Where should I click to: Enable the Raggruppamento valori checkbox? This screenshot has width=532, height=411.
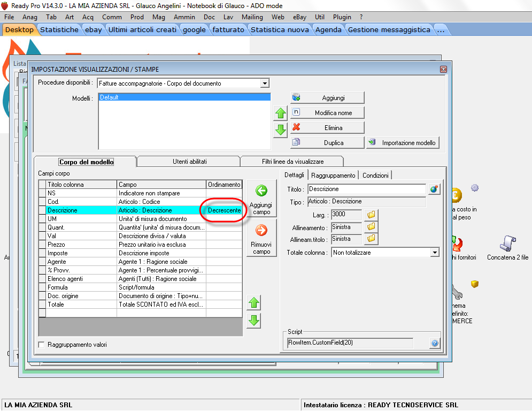tap(42, 345)
